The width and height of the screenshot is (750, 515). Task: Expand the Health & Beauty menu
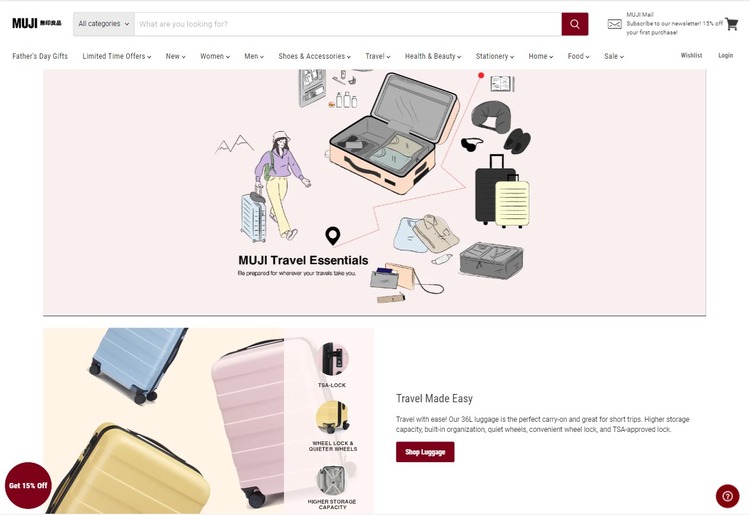click(433, 56)
